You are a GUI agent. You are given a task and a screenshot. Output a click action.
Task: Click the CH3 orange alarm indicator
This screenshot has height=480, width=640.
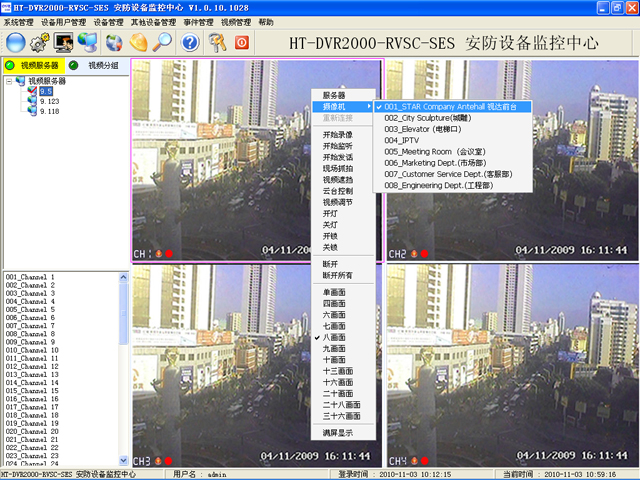158,461
